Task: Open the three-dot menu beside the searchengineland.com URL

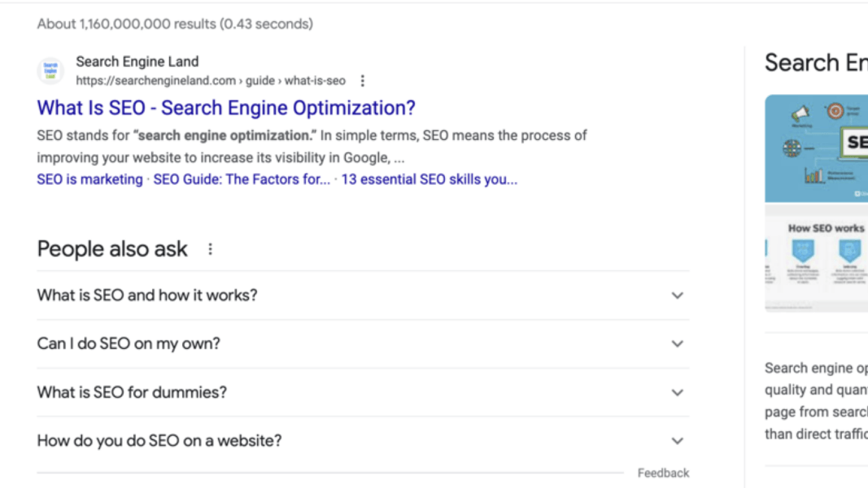Action: tap(363, 81)
